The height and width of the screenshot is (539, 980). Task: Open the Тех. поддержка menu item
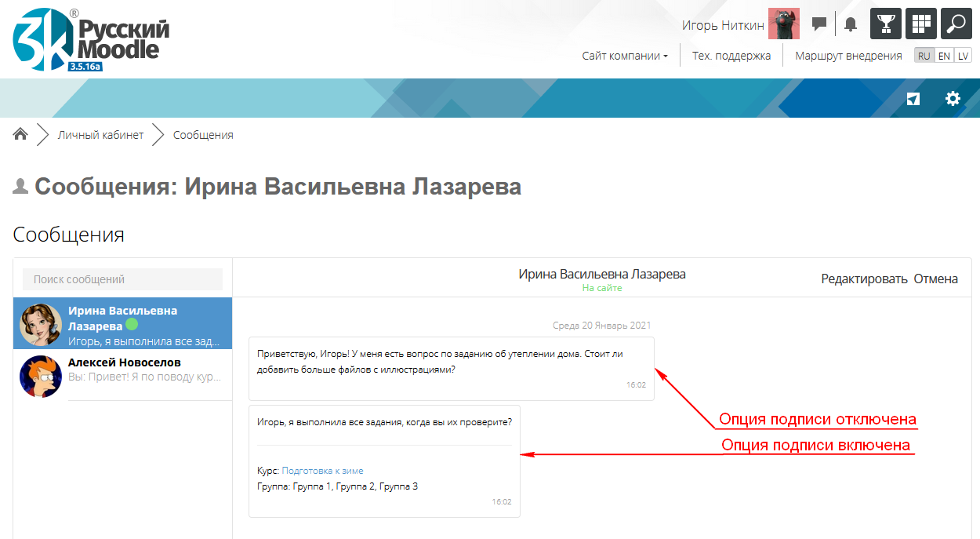coord(731,56)
